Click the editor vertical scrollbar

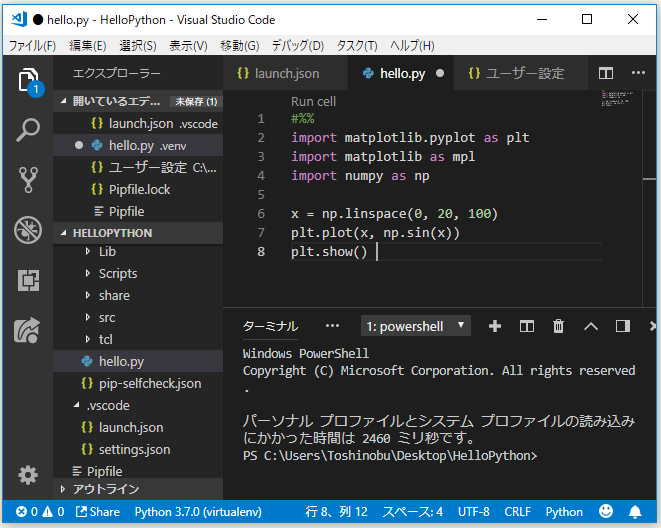[x=649, y=198]
